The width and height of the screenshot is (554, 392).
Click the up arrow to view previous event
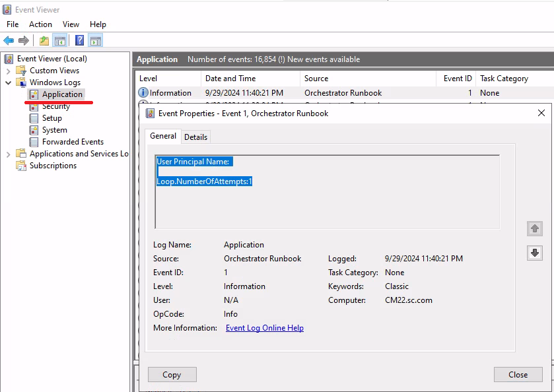[x=535, y=228]
